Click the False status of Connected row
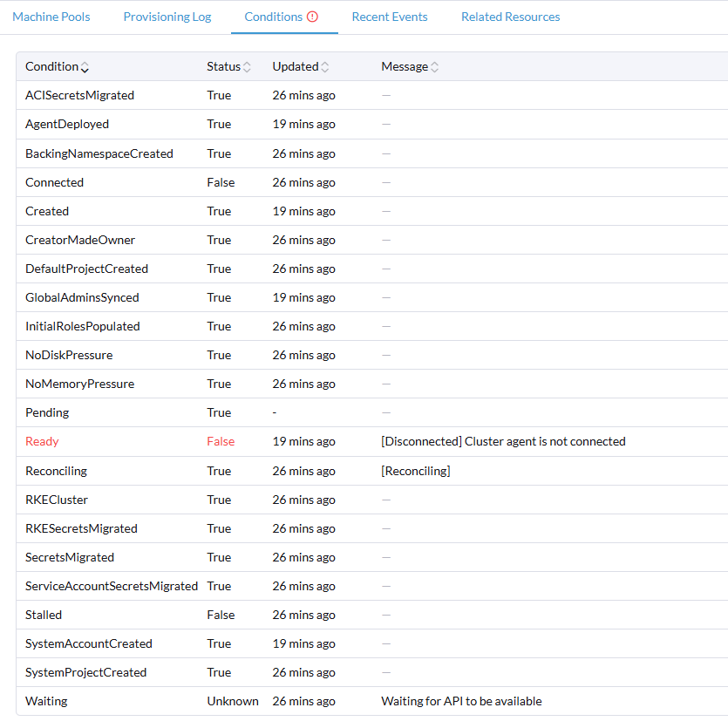This screenshot has height=728, width=728. tap(221, 182)
